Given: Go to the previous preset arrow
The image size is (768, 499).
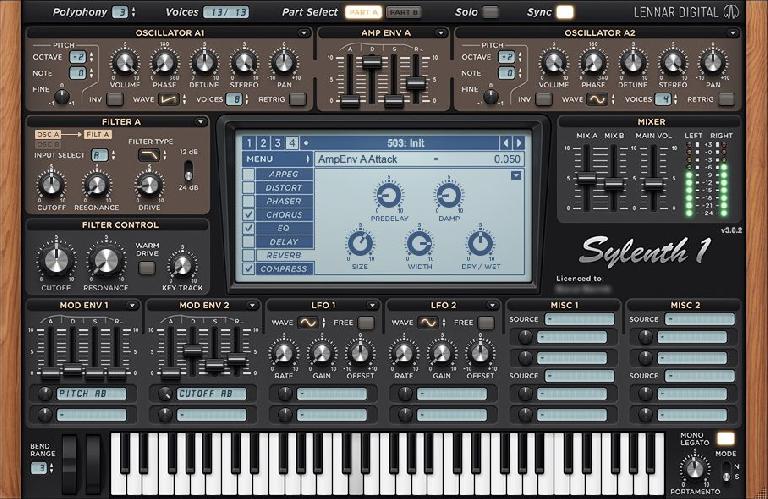Looking at the screenshot, I should tap(506, 143).
